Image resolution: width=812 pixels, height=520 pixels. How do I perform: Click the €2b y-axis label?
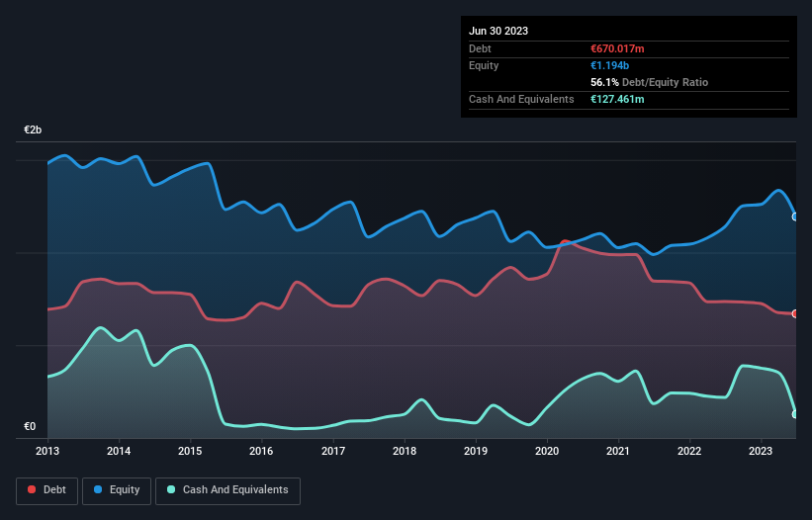click(34, 130)
